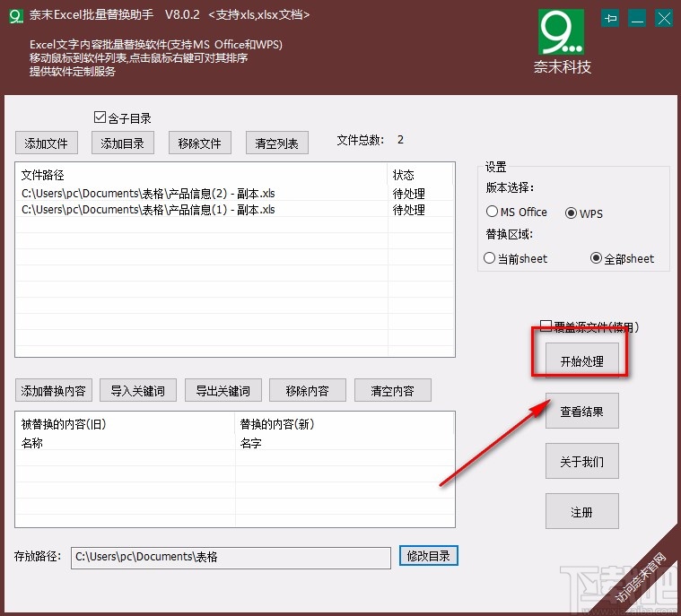Choose 全部sheet replace area option
681x616 pixels.
pyautogui.click(x=596, y=258)
